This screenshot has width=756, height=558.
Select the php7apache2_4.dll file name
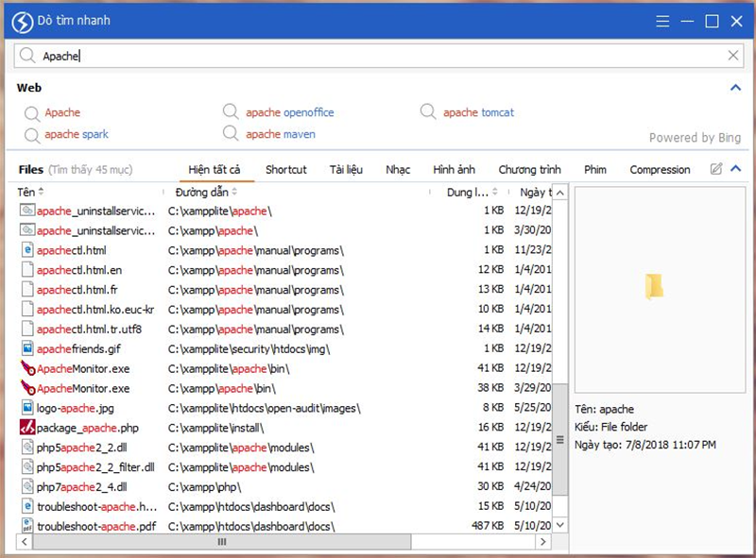pyautogui.click(x=82, y=487)
